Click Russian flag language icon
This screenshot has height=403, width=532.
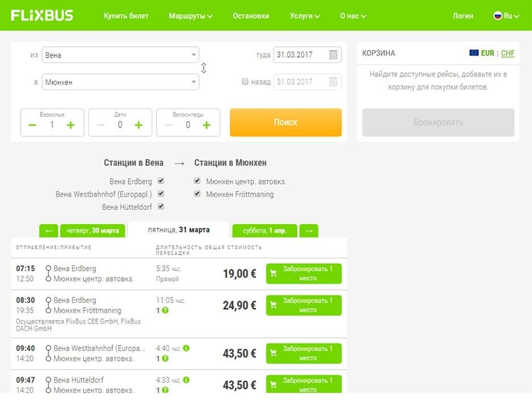pos(497,16)
